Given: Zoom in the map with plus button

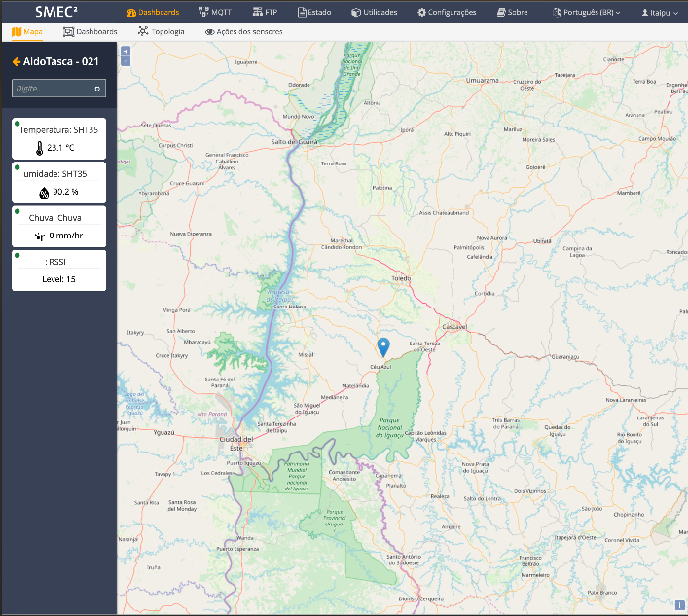Looking at the screenshot, I should [126, 52].
